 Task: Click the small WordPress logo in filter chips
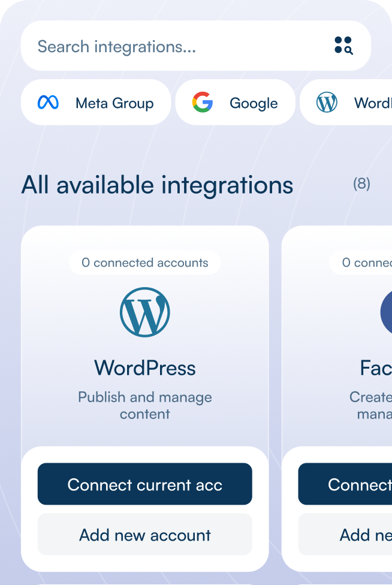pos(327,102)
